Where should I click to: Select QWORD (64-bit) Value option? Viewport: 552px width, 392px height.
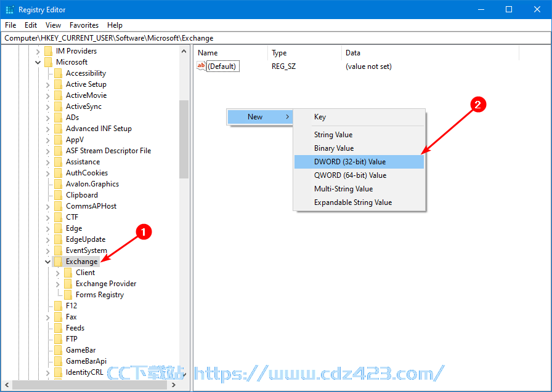point(359,175)
